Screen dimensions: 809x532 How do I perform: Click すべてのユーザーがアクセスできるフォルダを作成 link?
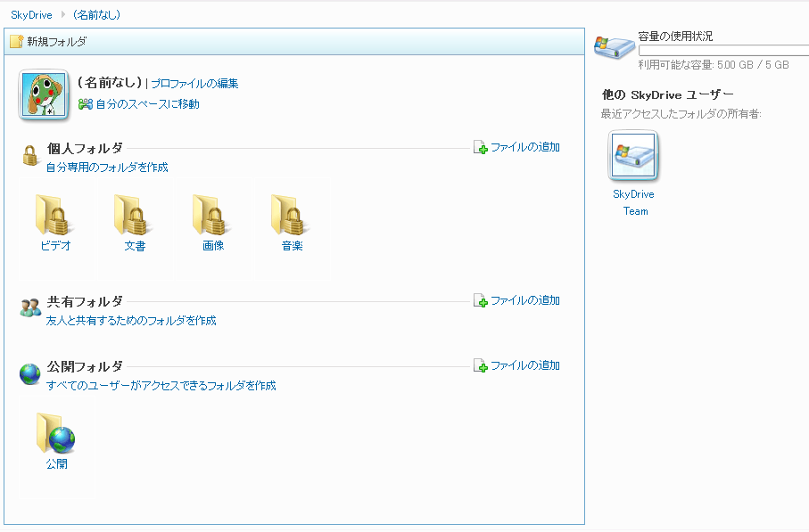click(161, 386)
